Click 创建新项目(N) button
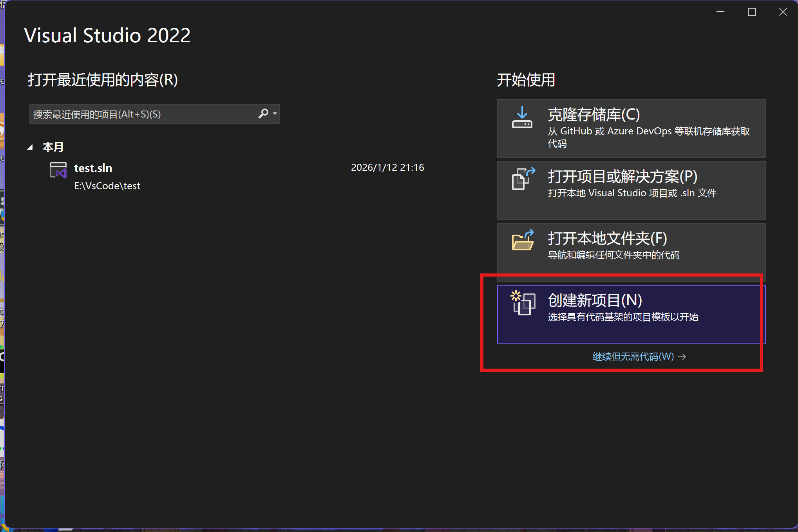This screenshot has width=798, height=532. click(631, 314)
